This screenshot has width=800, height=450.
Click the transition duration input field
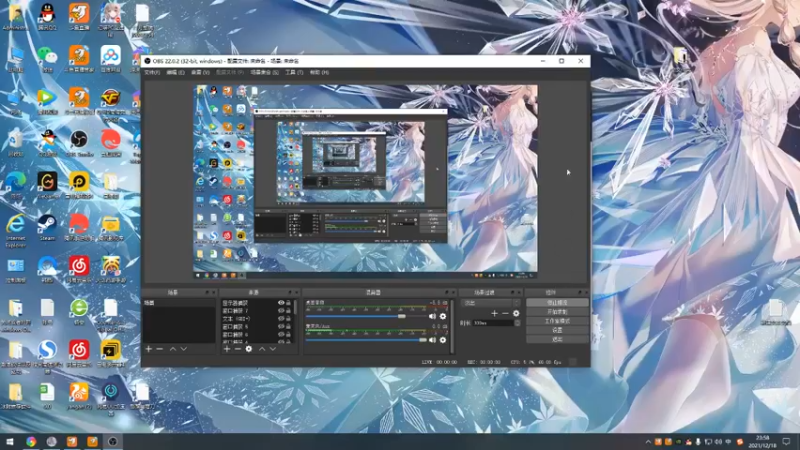click(x=492, y=323)
